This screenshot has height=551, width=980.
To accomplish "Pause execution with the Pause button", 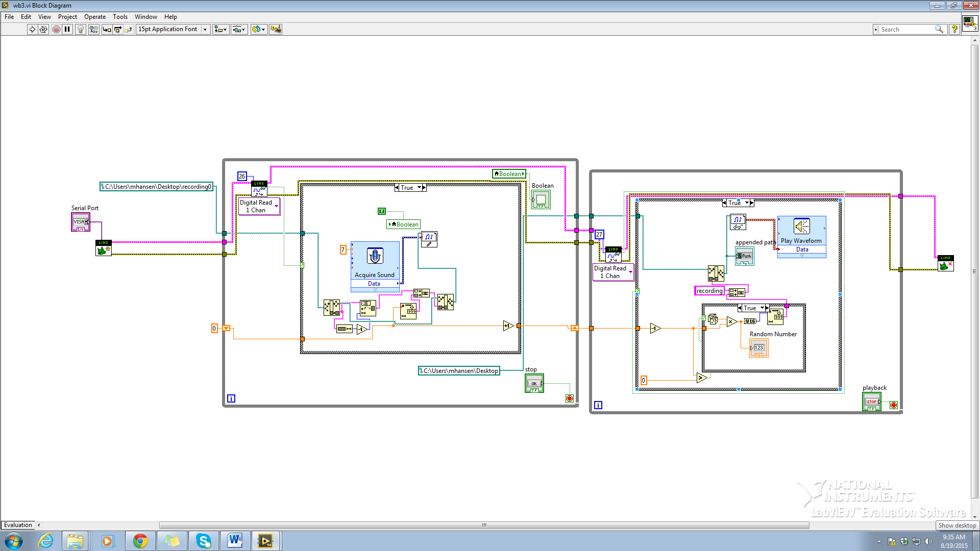I will click(67, 29).
